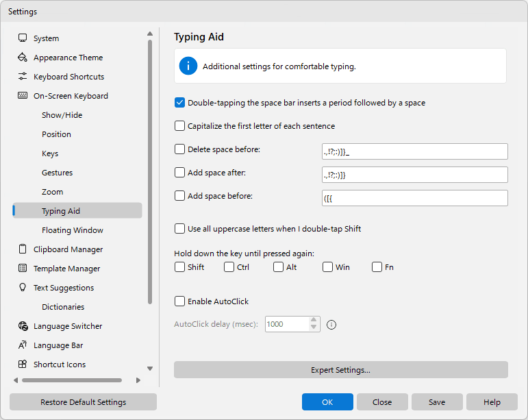Click the Template Manager list icon
This screenshot has height=420, width=528.
(23, 269)
